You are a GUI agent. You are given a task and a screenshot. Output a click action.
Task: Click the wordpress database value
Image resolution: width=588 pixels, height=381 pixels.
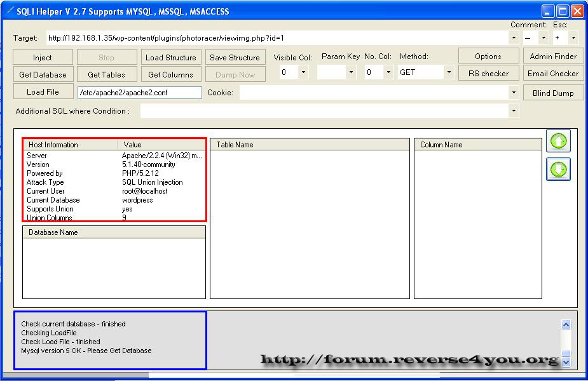[x=137, y=200]
